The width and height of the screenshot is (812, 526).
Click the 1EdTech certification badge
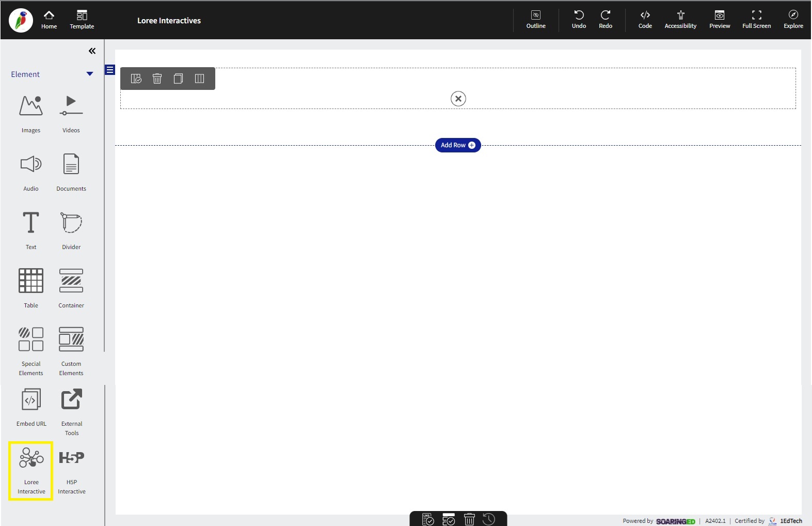786,521
